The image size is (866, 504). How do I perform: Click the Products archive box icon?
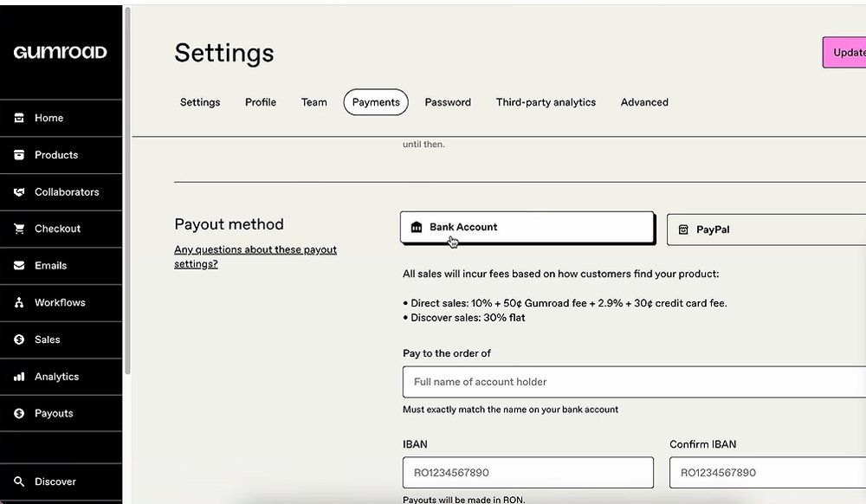(19, 154)
